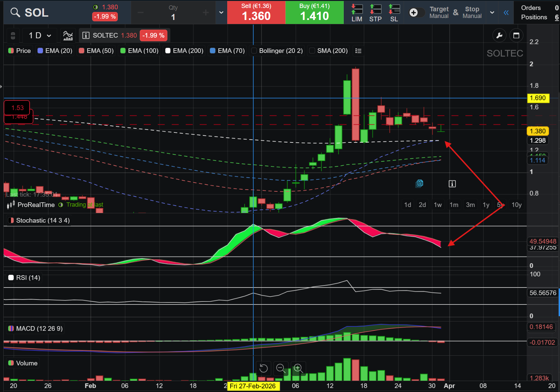Toggle EMA (200) visibility

184,51
